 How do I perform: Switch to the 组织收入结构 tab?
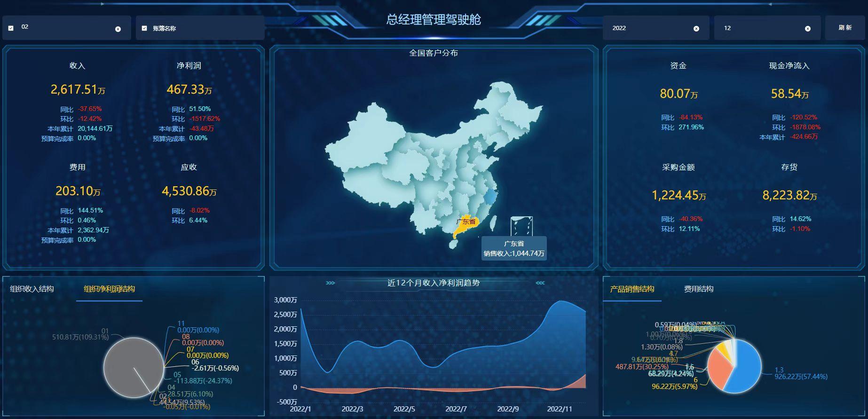pos(32,289)
